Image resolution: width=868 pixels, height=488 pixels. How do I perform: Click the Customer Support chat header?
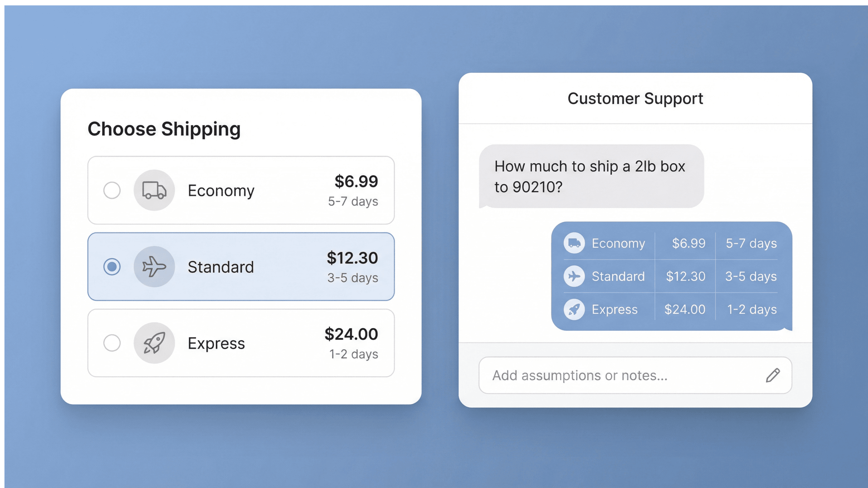click(x=635, y=98)
